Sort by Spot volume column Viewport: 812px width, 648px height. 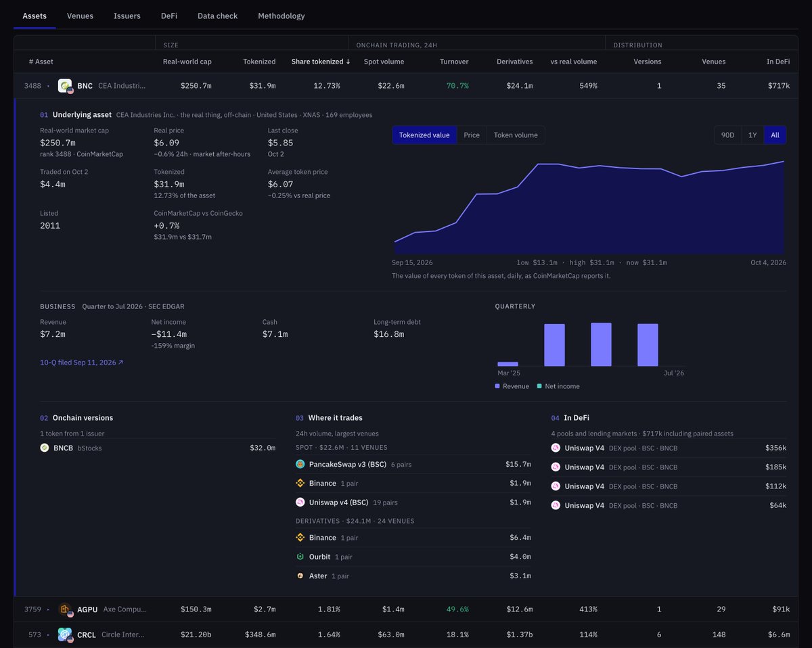tap(384, 62)
